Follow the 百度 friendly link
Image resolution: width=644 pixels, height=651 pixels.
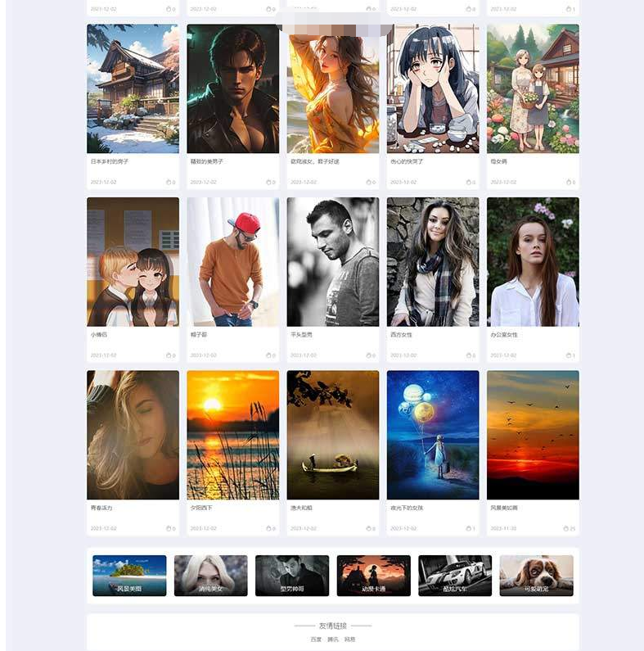tap(316, 640)
